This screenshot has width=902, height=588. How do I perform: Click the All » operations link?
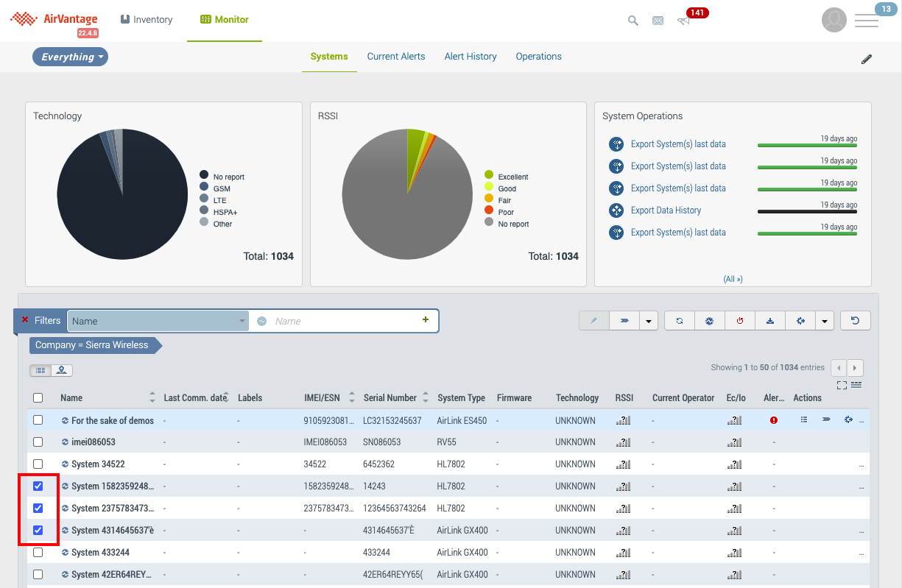coord(733,279)
